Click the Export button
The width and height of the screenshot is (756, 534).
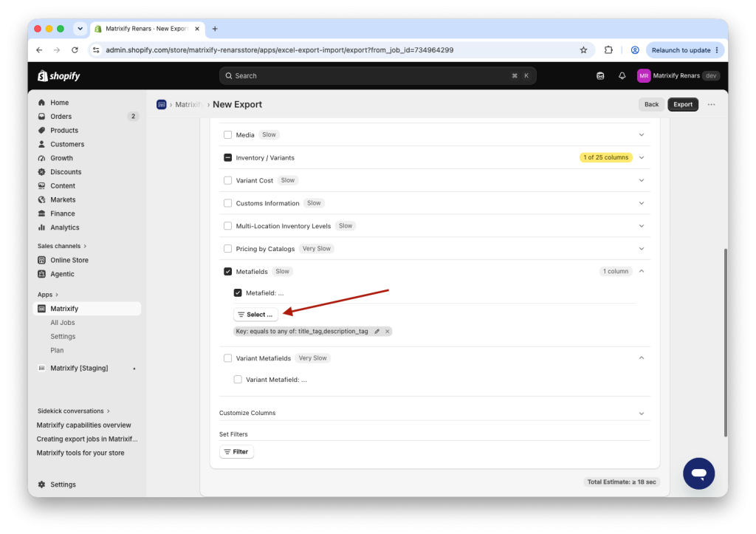tap(683, 104)
